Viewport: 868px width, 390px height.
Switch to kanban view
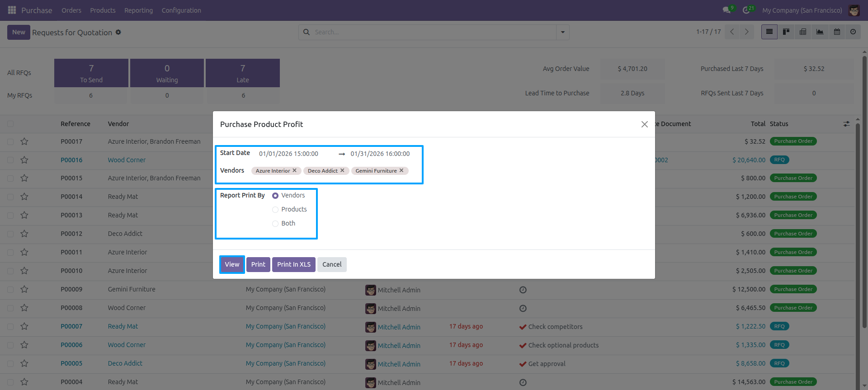tap(786, 32)
